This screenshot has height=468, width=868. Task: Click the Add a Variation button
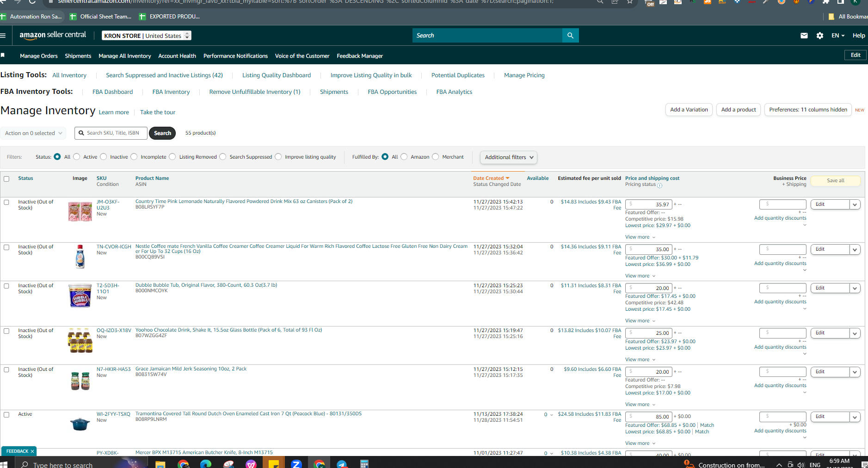tap(689, 110)
